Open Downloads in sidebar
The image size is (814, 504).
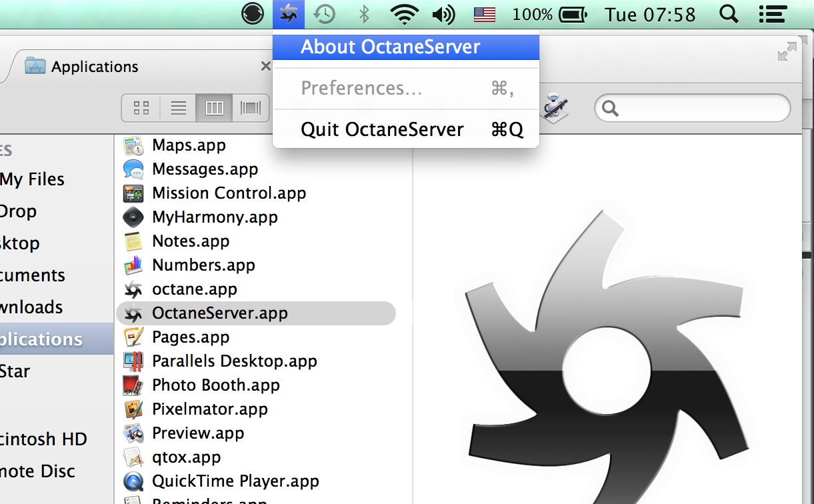pyautogui.click(x=31, y=307)
